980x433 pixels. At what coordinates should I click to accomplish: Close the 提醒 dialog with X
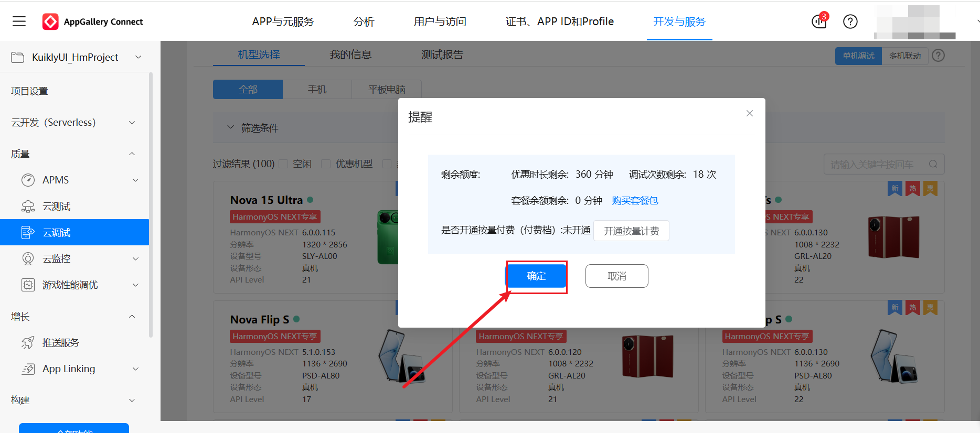[x=750, y=113]
